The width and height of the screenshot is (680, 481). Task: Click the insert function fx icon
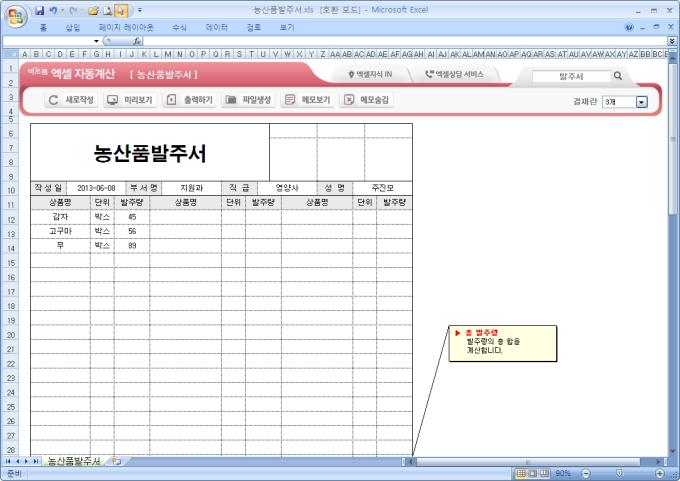[137, 41]
